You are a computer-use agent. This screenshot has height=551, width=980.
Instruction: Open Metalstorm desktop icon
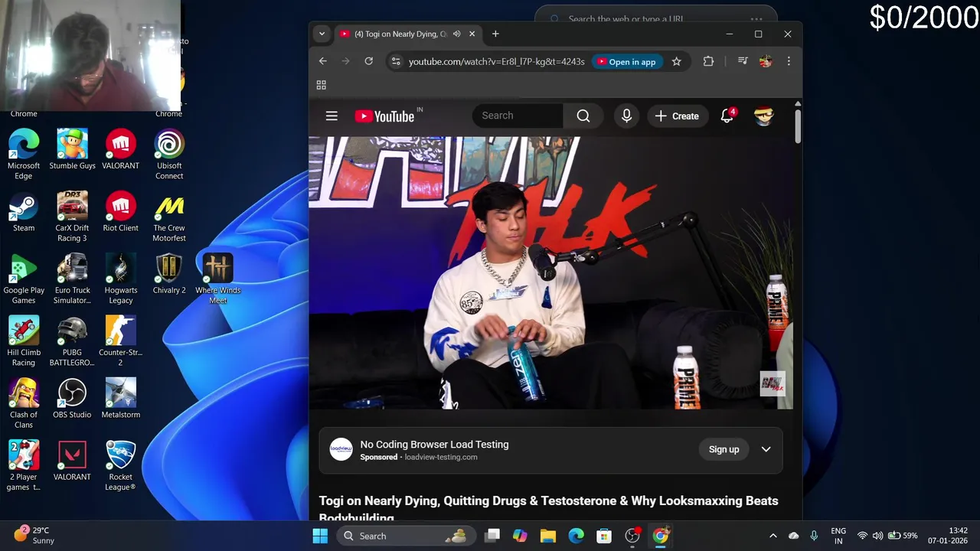click(x=120, y=399)
